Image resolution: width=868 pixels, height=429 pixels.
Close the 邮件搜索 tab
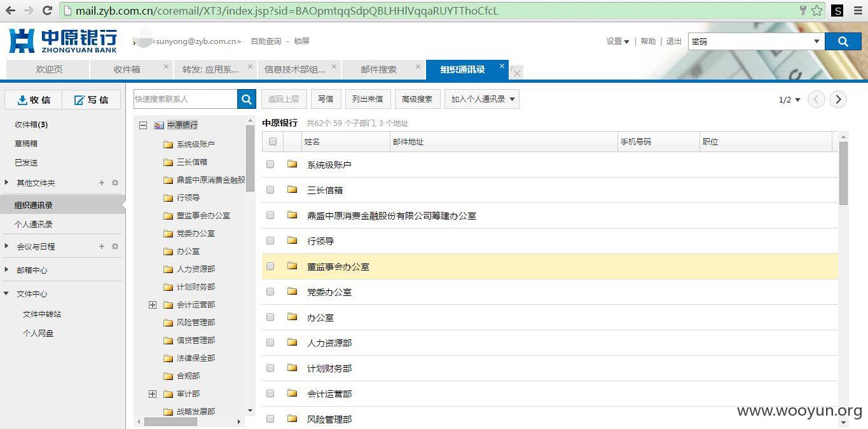[x=418, y=66]
